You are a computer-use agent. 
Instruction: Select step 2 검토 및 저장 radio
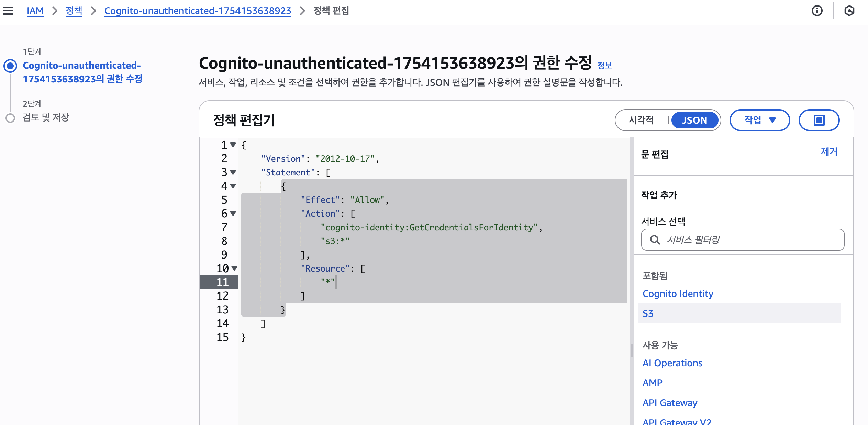point(10,118)
